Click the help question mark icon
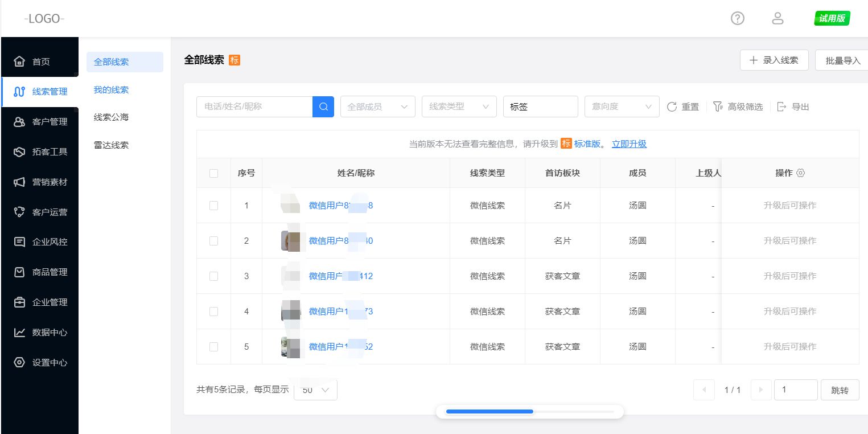The width and height of the screenshot is (868, 434). 738,19
